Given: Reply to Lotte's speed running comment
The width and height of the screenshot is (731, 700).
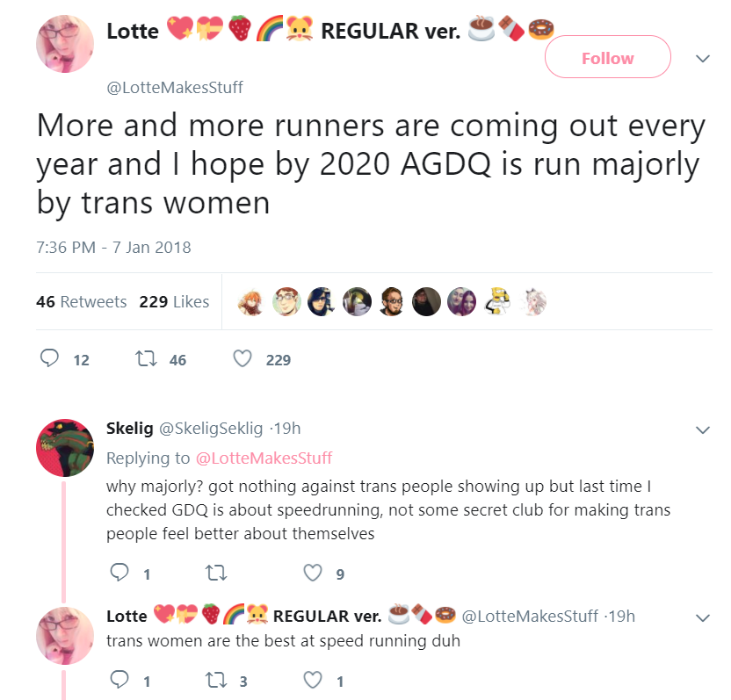Looking at the screenshot, I should click(x=119, y=680).
